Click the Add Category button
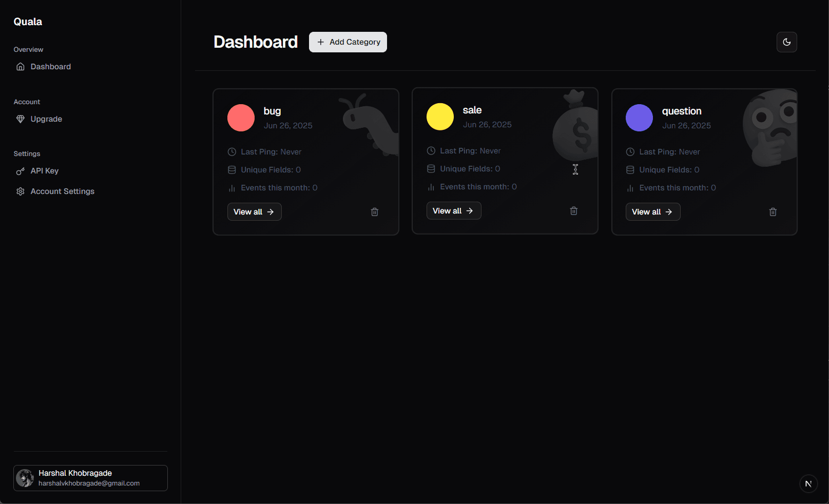 348,42
